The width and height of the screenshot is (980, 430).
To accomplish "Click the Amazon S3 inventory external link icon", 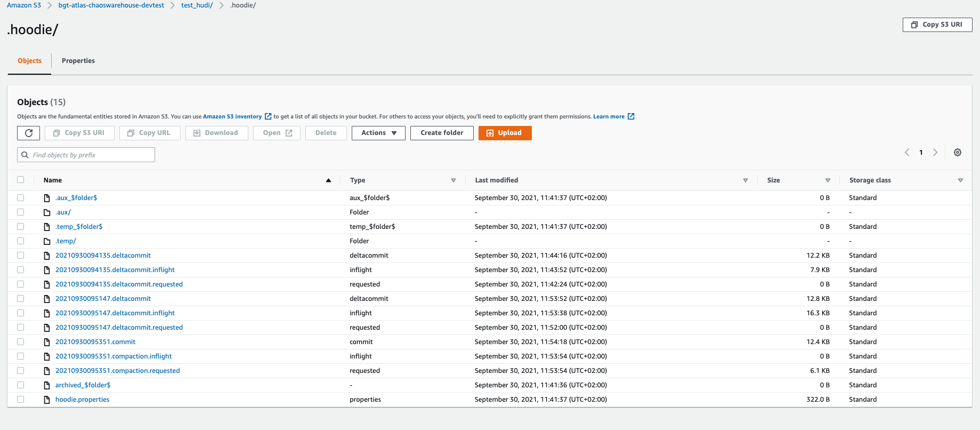I will (268, 116).
